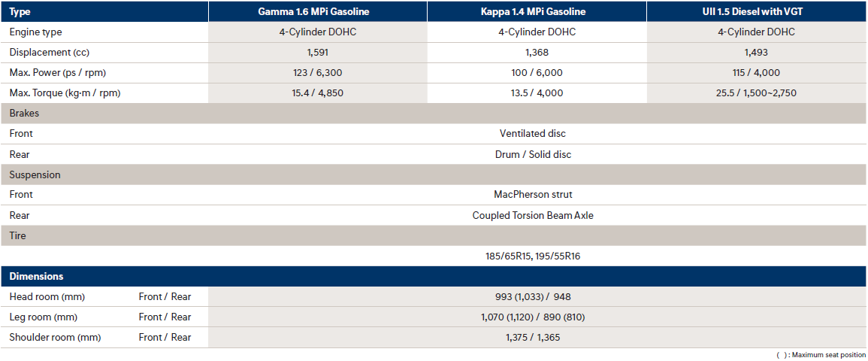Select the Suspension section heading
Viewport: 868px width, 361px height.
(x=35, y=174)
